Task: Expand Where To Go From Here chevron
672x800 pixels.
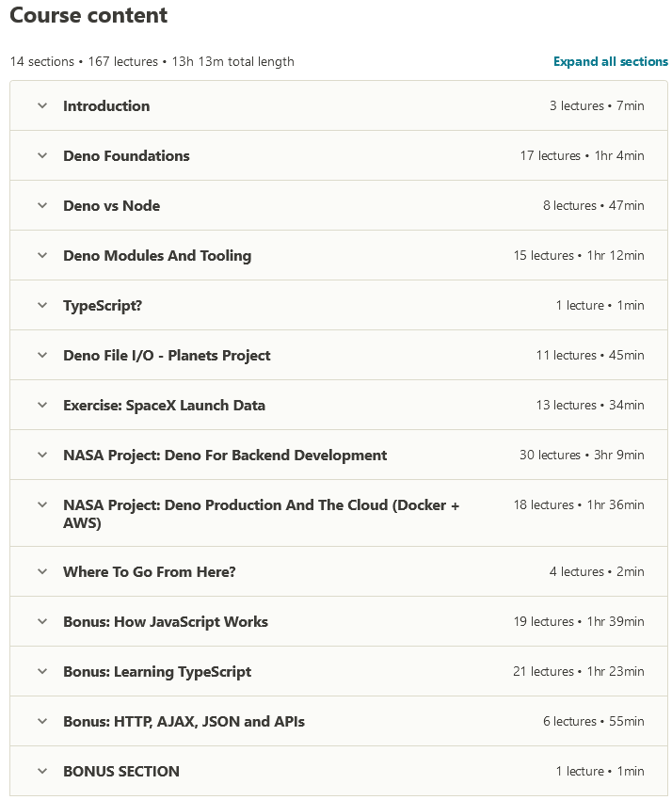Action: click(x=42, y=572)
